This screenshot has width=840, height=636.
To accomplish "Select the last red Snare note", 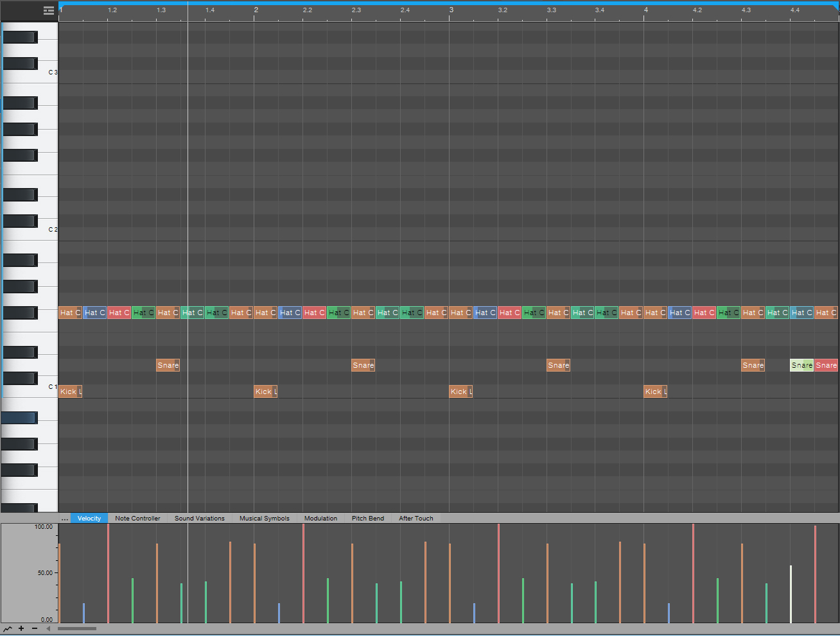I will point(827,365).
